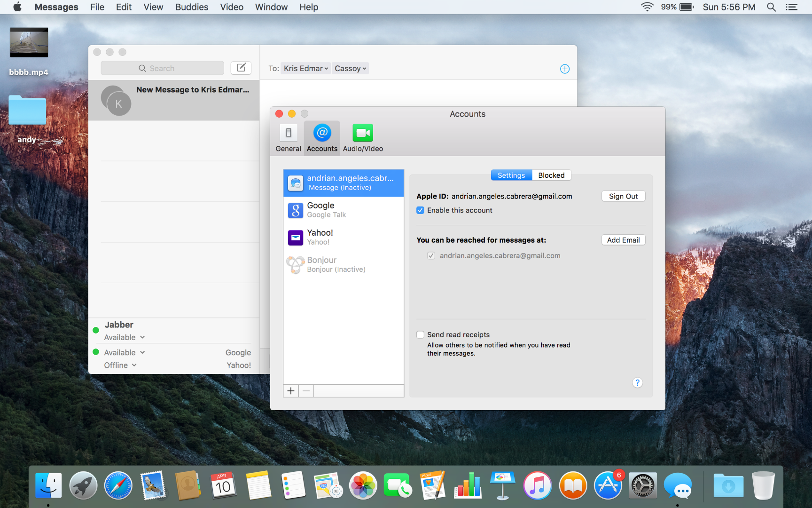Click the Sign Out button
Viewport: 812px width, 508px height.
[x=623, y=196]
